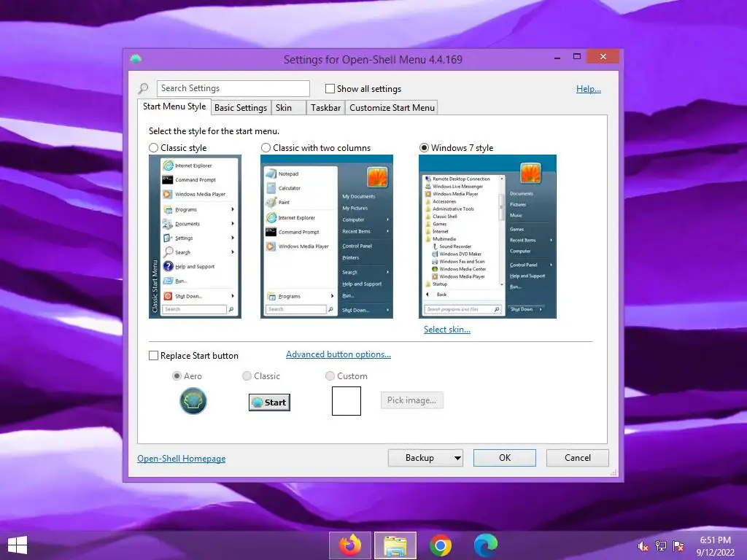The image size is (747, 560).
Task: Open Advanced button options... link
Action: pyautogui.click(x=338, y=354)
